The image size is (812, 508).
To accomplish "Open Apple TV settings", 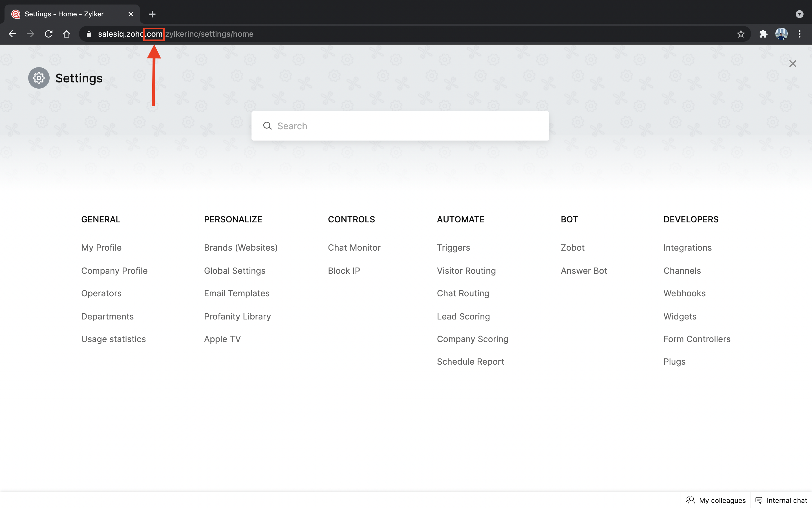I will pyautogui.click(x=222, y=339).
